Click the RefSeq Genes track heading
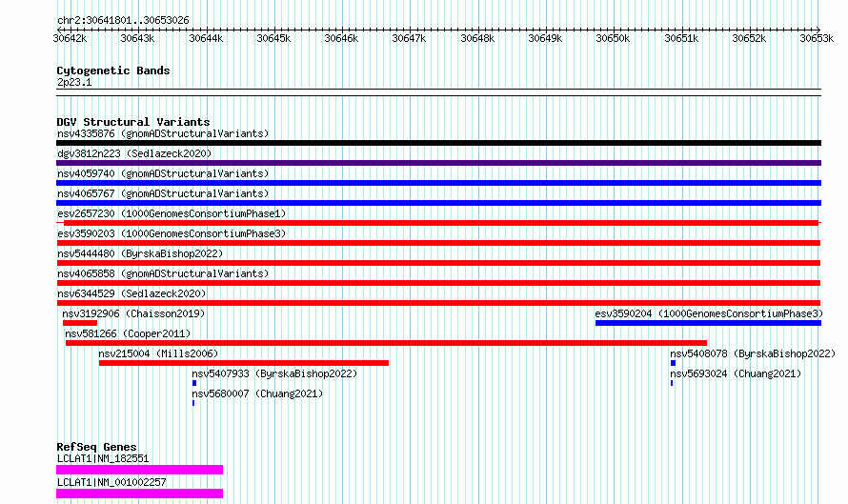Viewport: 848px width, 504px height. [96, 447]
